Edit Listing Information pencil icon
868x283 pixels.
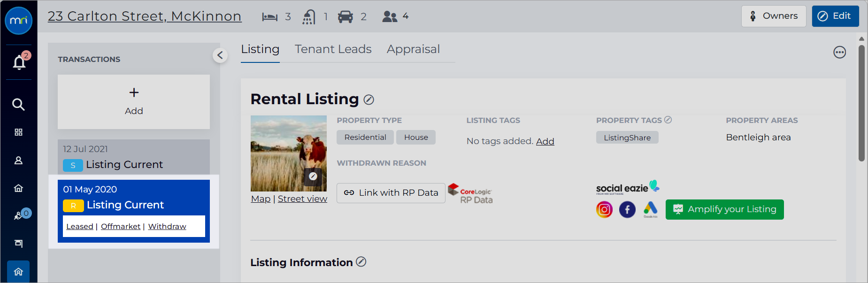pyautogui.click(x=361, y=262)
